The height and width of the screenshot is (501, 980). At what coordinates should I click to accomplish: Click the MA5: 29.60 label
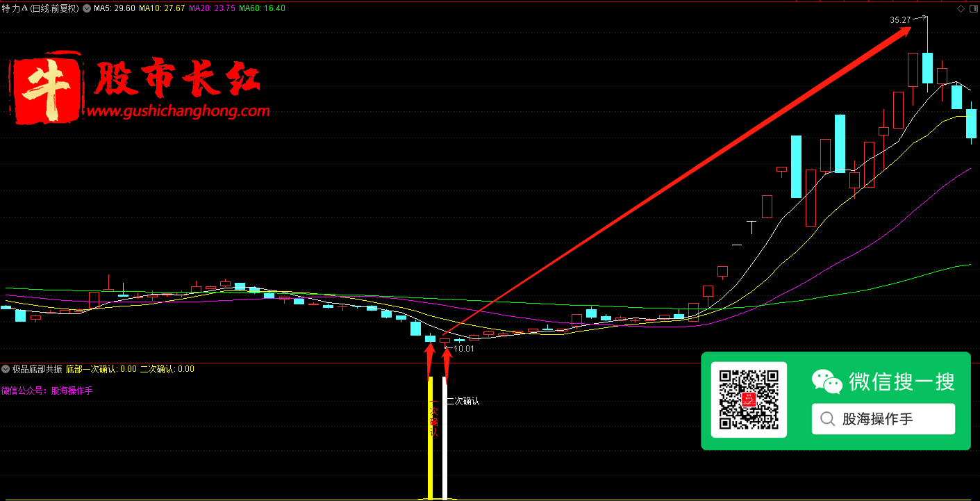114,9
